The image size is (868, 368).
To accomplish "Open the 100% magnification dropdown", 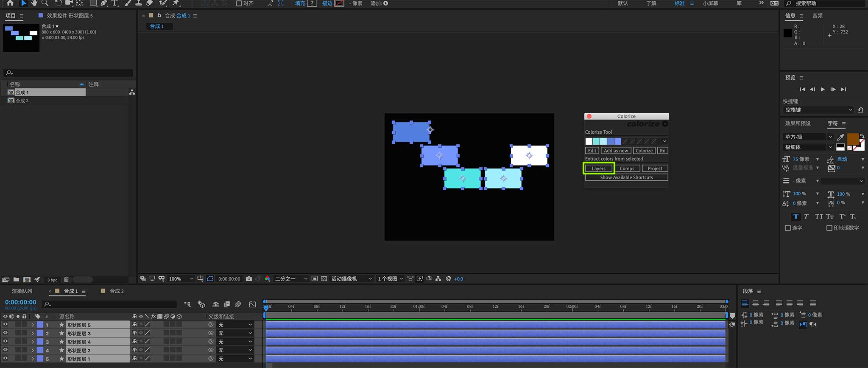I will click(181, 279).
